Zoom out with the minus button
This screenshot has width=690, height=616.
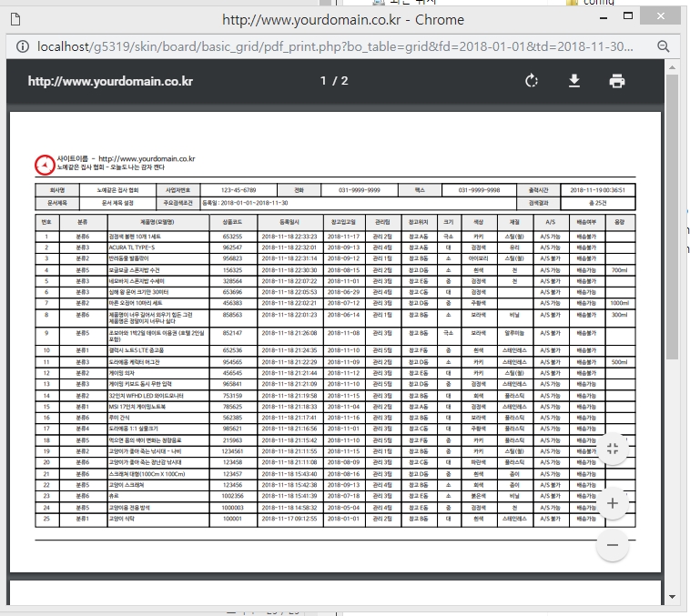pos(612,544)
